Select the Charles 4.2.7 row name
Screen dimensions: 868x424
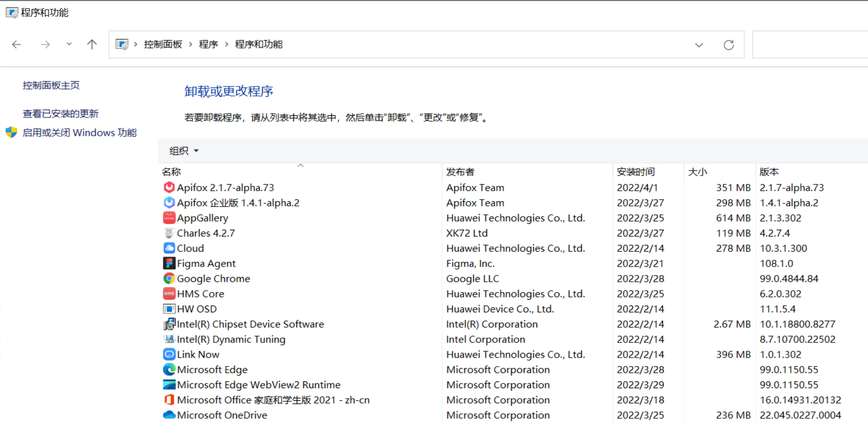(206, 233)
